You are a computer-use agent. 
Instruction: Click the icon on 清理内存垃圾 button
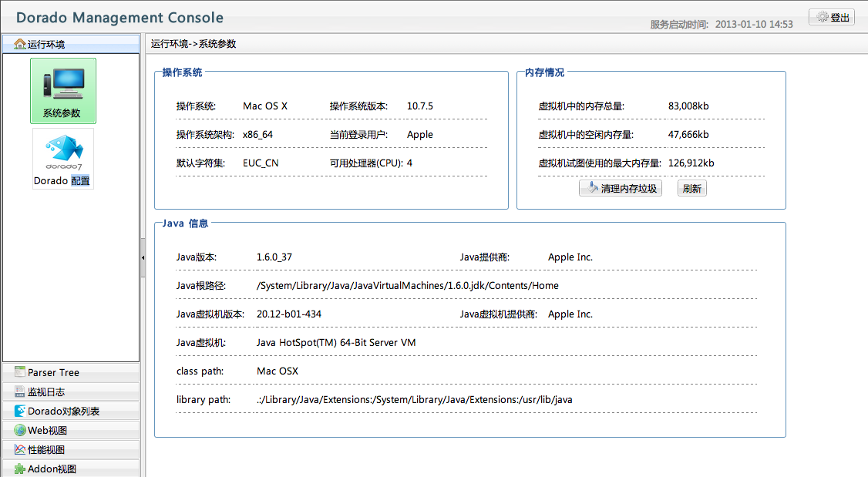pos(592,188)
